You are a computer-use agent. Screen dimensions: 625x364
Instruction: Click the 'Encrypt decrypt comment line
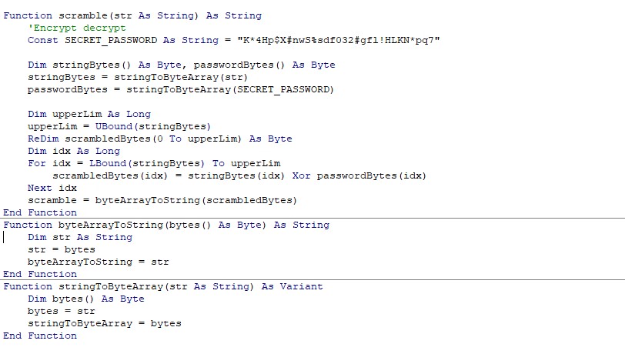(76, 28)
